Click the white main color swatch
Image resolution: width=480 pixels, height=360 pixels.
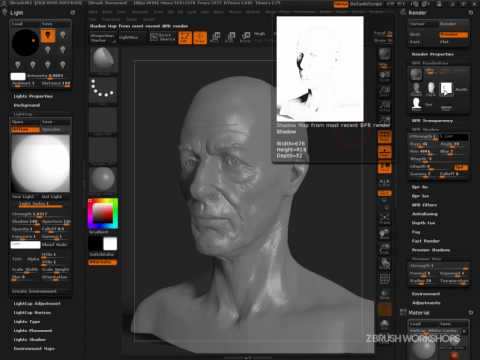[110, 244]
